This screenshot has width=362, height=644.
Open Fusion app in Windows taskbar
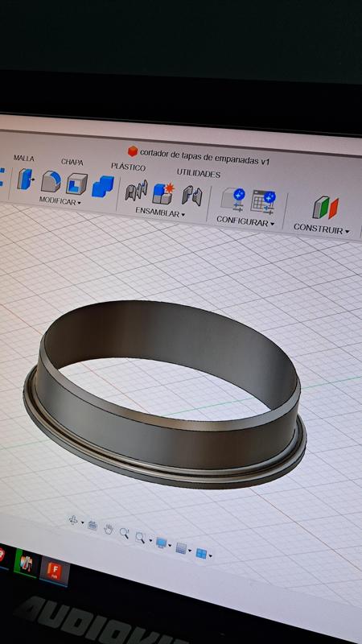click(x=54, y=572)
